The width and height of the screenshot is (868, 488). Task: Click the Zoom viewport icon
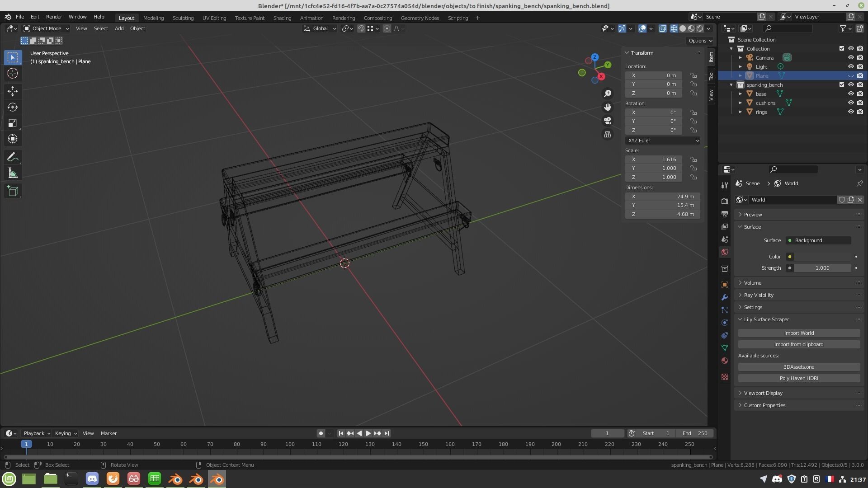pyautogui.click(x=608, y=93)
